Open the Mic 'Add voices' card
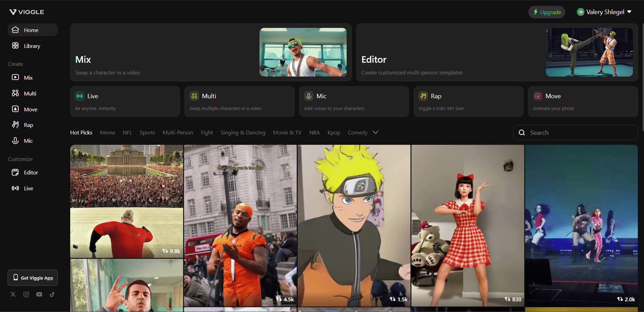Viewport: 644px width, 312px height. point(354,101)
